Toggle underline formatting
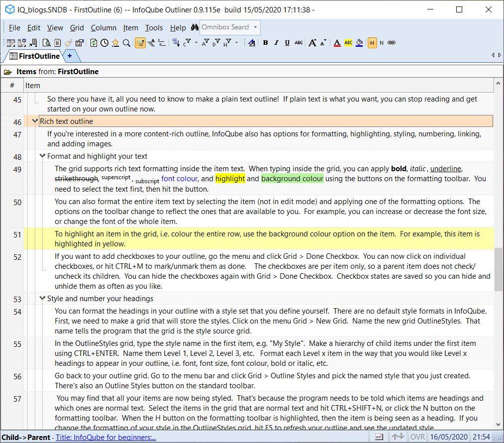 point(287,43)
